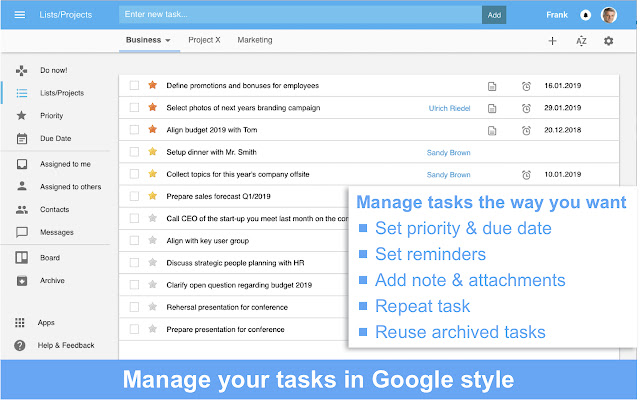The image size is (640, 400).
Task: Toggle priority star on Align with key user group
Action: (x=153, y=240)
